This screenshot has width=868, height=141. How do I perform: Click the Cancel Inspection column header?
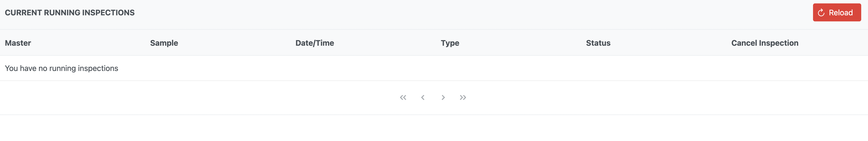point(765,43)
